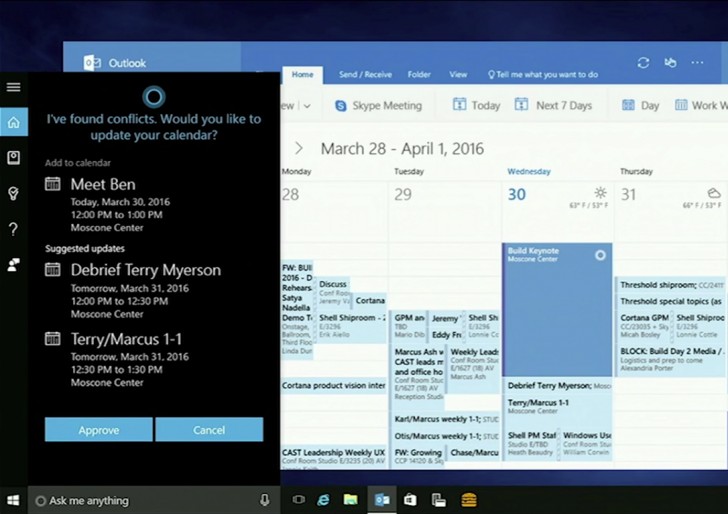This screenshot has height=514, width=728.
Task: Switch calendar to Day view
Action: pyautogui.click(x=640, y=105)
